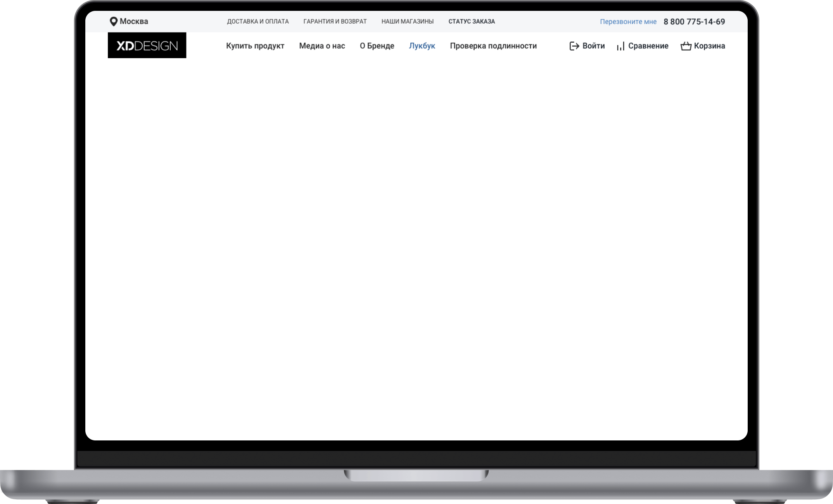Click the location pin icon
Image resolution: width=833 pixels, height=504 pixels.
tap(114, 22)
